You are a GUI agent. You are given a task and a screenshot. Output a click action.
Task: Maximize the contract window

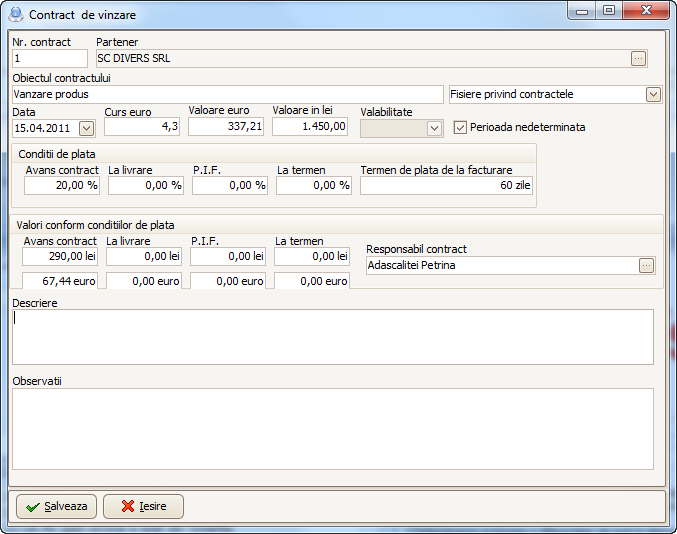pos(608,11)
